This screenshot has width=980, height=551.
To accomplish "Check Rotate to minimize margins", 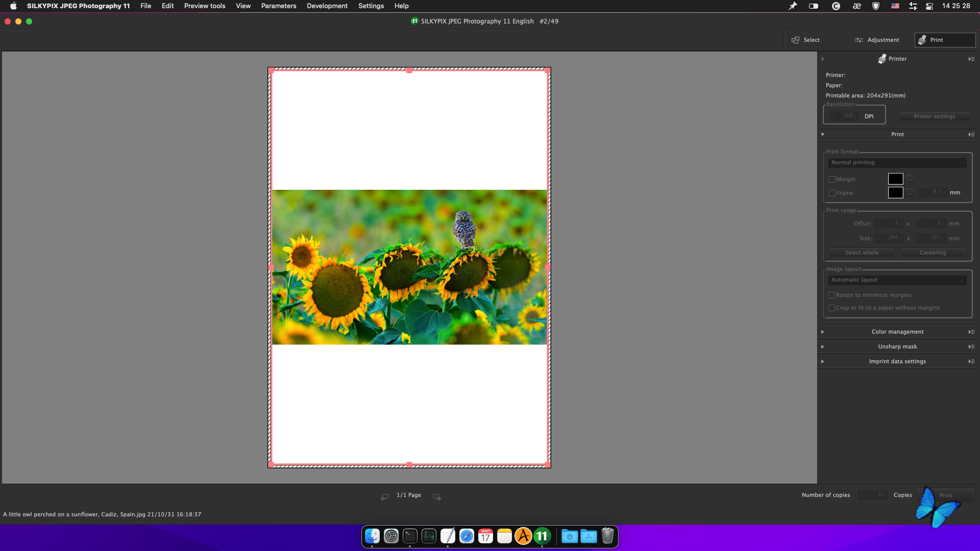I will pyautogui.click(x=832, y=295).
